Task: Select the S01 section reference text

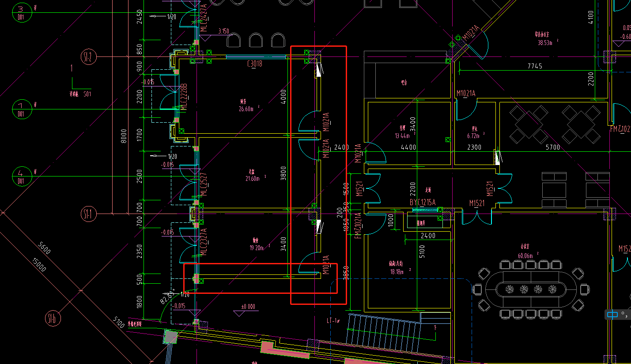Action: pos(87,94)
